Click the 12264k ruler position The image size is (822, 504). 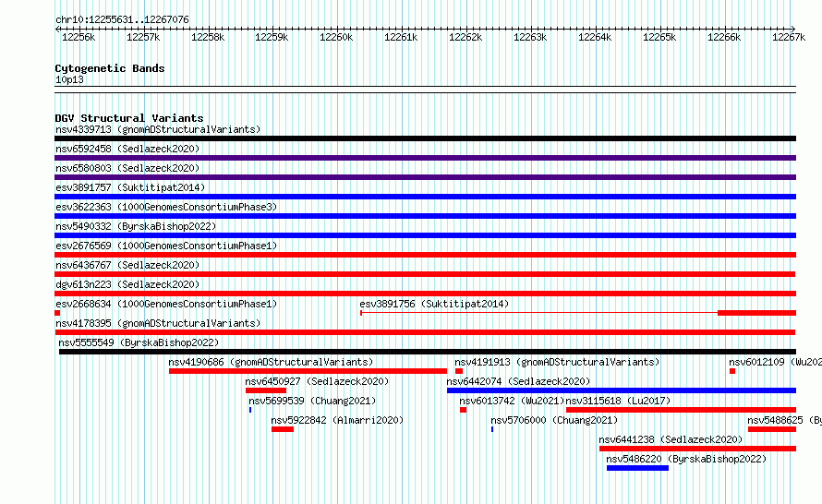point(595,37)
